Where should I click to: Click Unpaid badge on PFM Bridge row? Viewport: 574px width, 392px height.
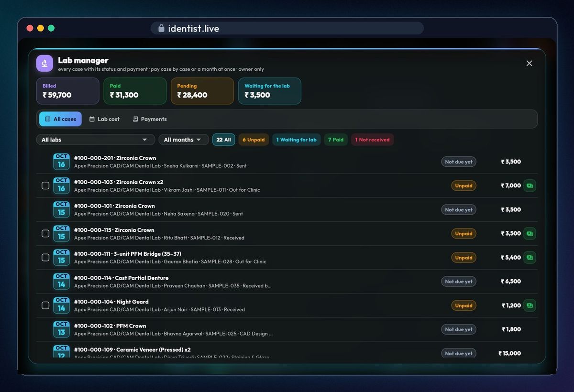[464, 257]
